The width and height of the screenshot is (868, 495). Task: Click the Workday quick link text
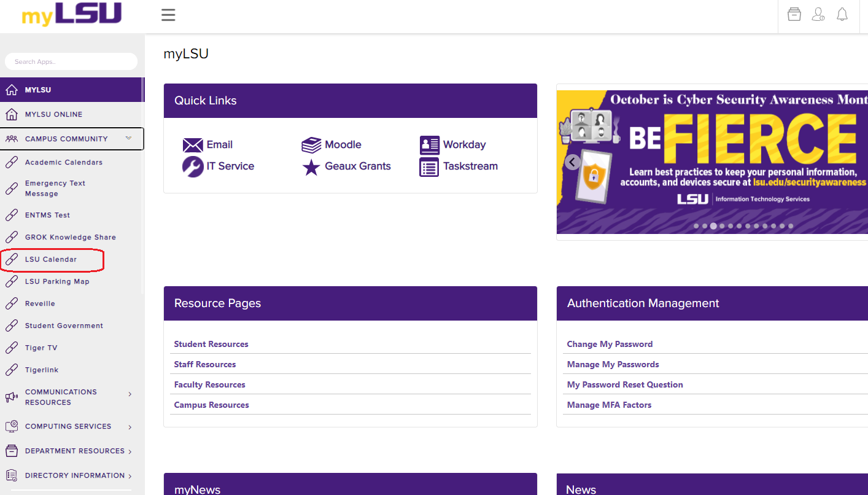coord(465,145)
